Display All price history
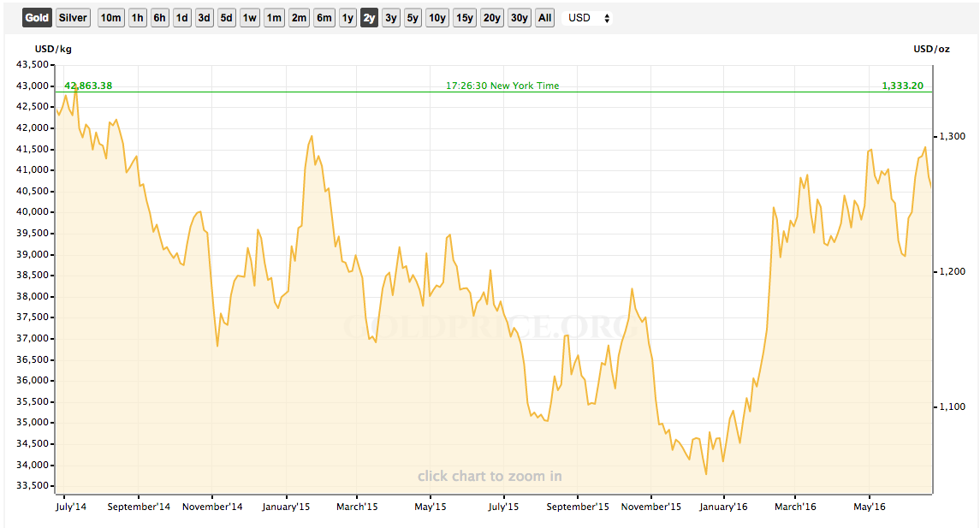The image size is (980, 528). coord(545,17)
